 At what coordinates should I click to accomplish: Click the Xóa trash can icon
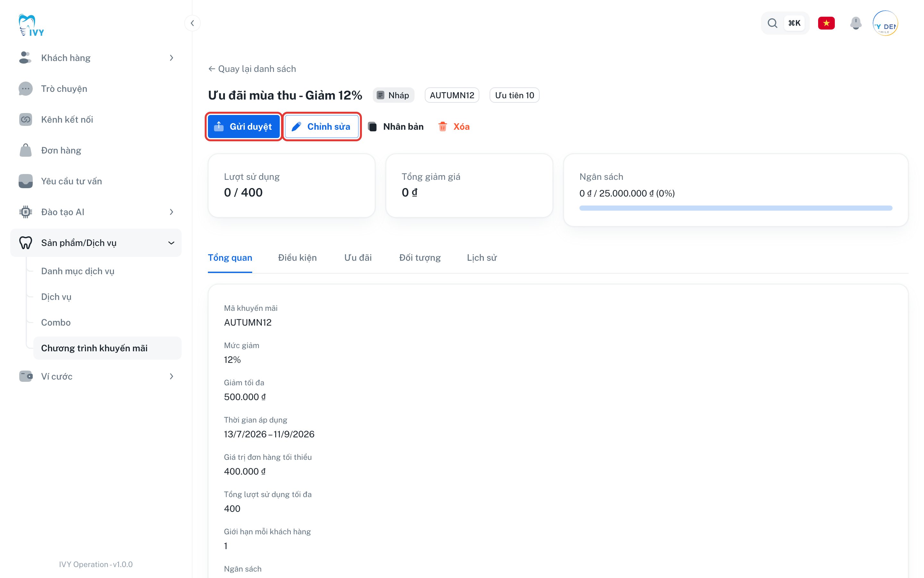[x=442, y=127]
